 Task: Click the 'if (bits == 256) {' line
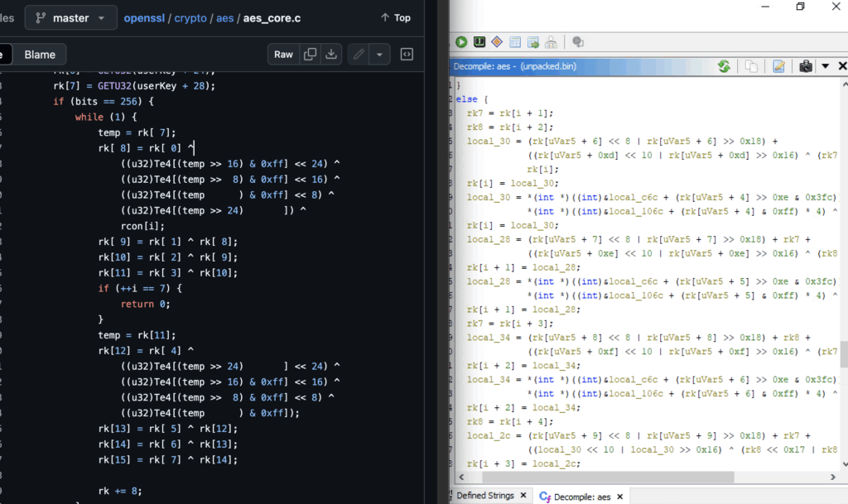[104, 101]
